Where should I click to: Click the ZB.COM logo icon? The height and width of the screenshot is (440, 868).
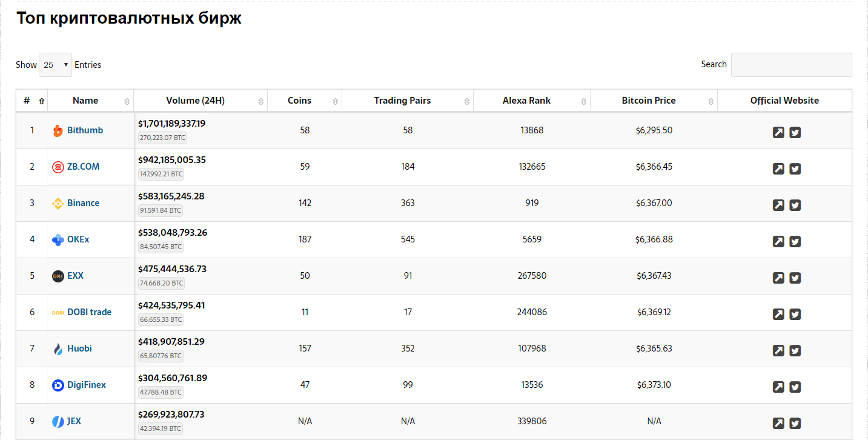(x=58, y=167)
